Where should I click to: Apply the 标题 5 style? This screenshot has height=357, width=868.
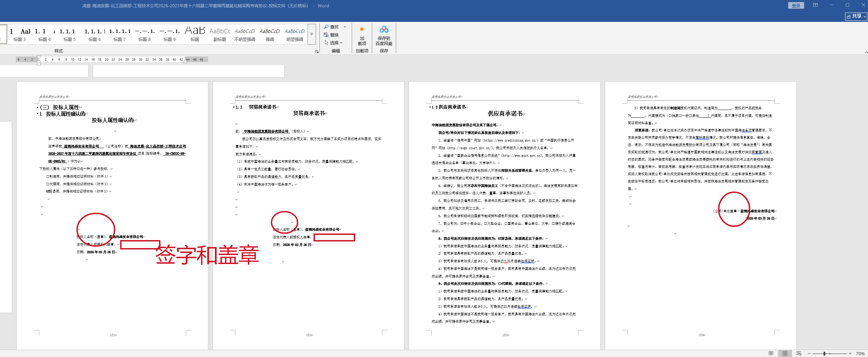coord(69,34)
